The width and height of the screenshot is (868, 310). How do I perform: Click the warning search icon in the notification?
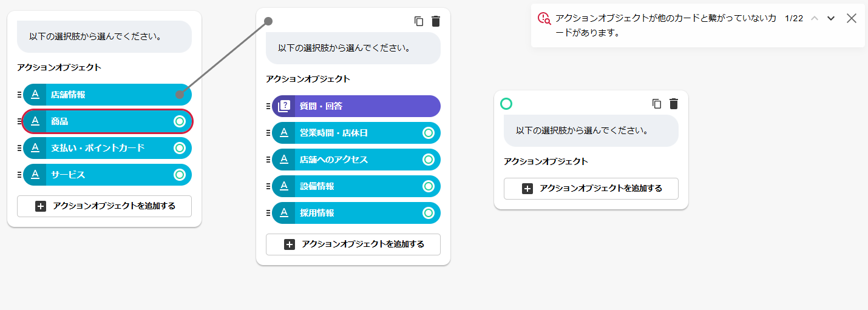(544, 19)
